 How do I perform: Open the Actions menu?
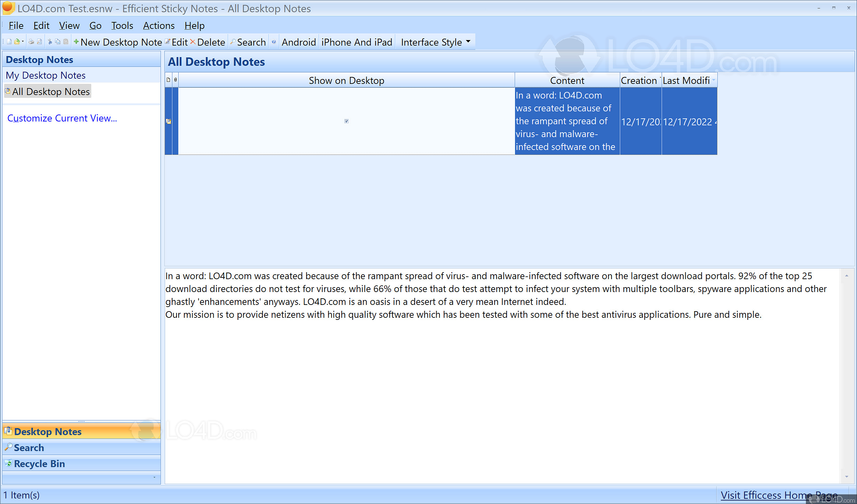tap(159, 25)
